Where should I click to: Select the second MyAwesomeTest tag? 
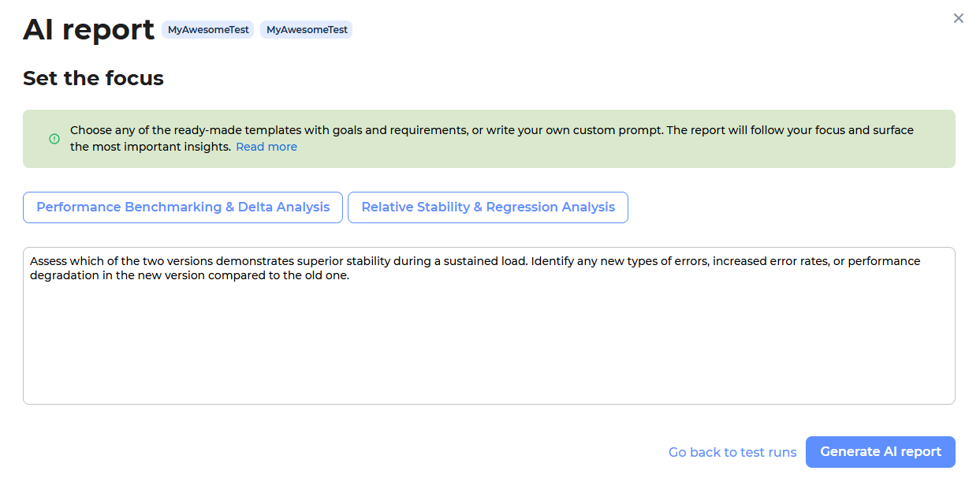pos(307,30)
